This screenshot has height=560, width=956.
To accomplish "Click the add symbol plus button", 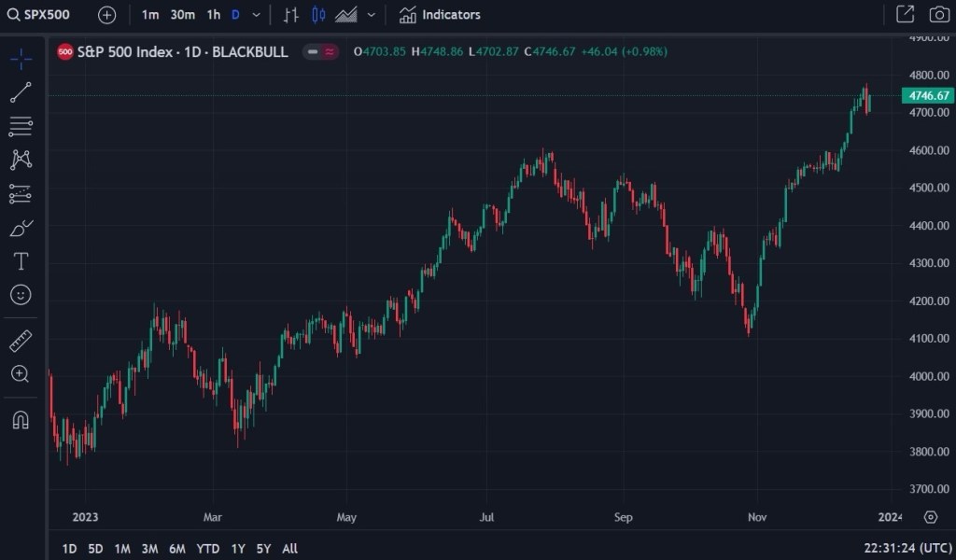I will click(x=107, y=15).
